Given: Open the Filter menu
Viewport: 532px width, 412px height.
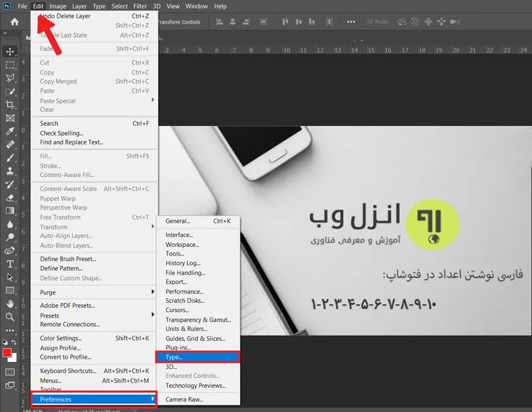Looking at the screenshot, I should 140,6.
